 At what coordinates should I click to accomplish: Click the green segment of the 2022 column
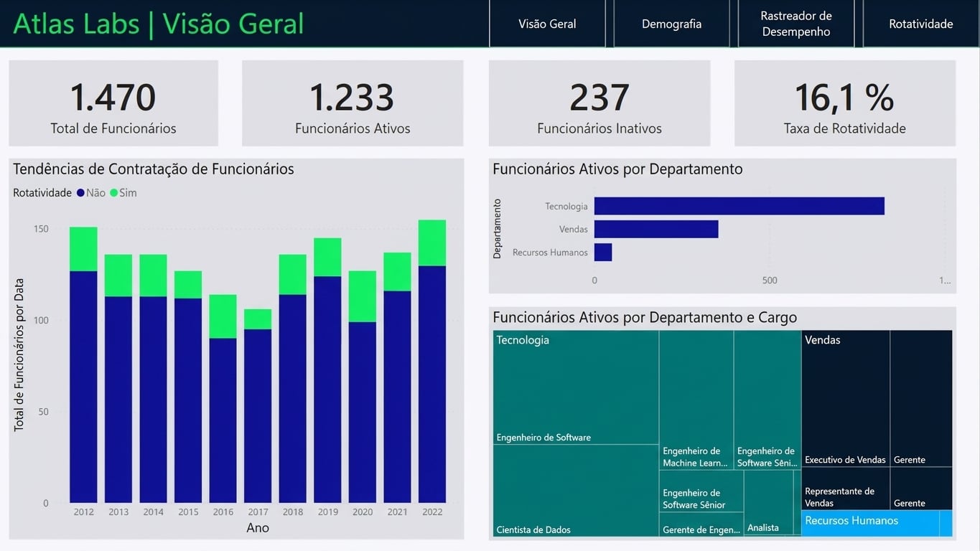[432, 243]
